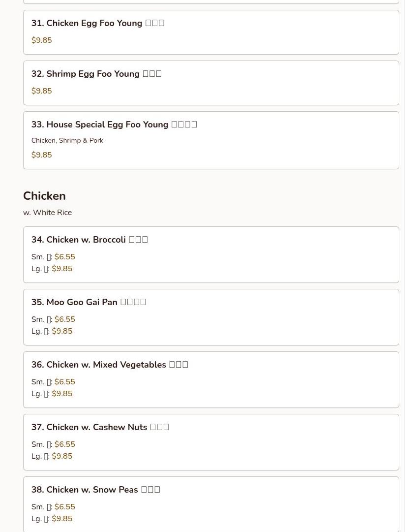Select the Chicken section heading

(44, 196)
